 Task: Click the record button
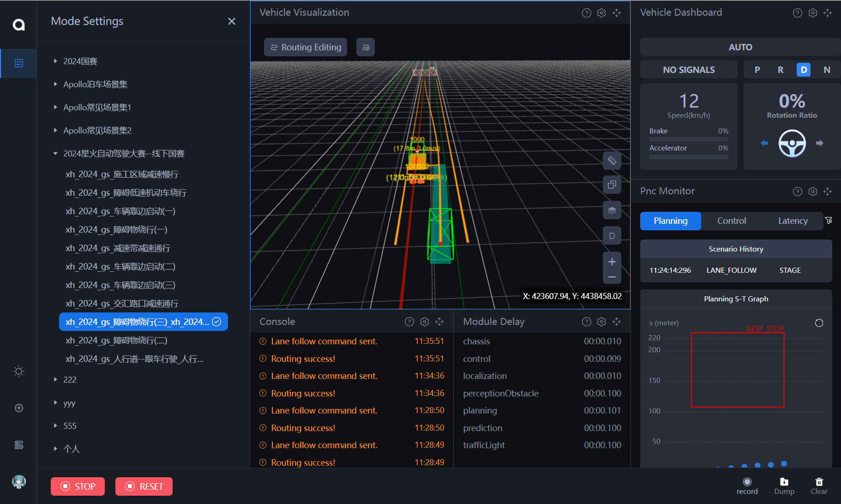(x=747, y=482)
